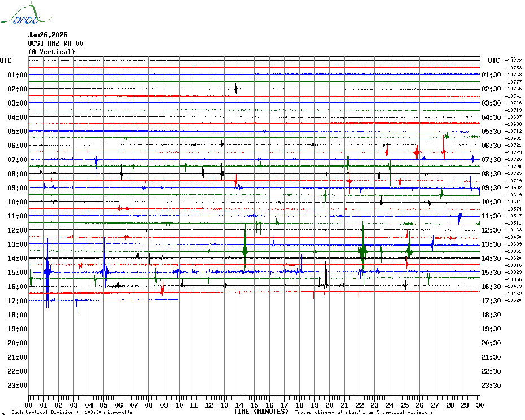
Task: Click the -10520 offset value on right
Action: pyautogui.click(x=514, y=301)
